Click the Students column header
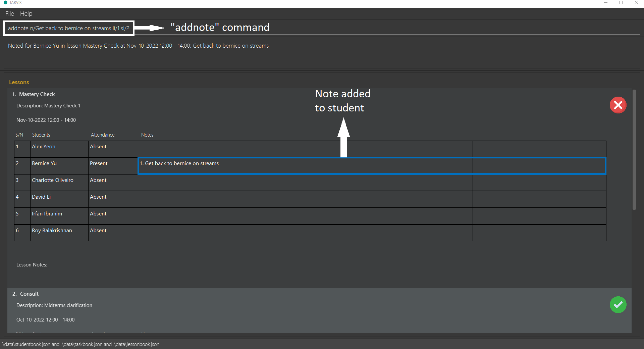The height and width of the screenshot is (349, 644). (x=41, y=135)
